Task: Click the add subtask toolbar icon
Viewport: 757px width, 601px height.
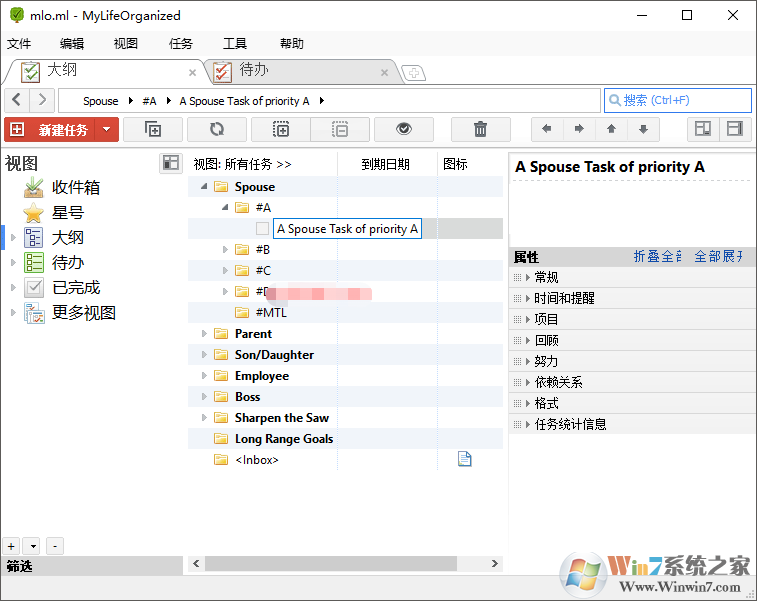Action: pyautogui.click(x=153, y=129)
